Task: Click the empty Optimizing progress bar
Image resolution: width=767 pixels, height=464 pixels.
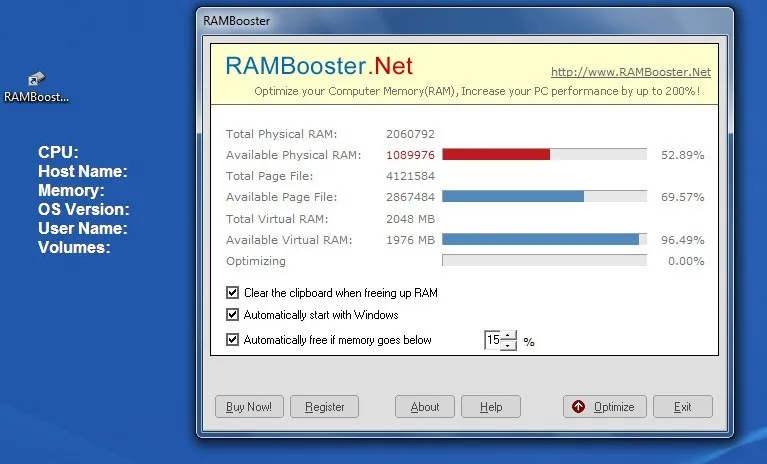Action: [544, 260]
